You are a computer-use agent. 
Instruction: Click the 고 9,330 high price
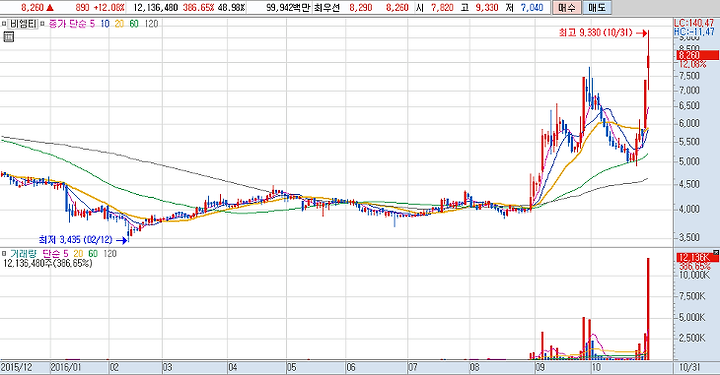(479, 8)
